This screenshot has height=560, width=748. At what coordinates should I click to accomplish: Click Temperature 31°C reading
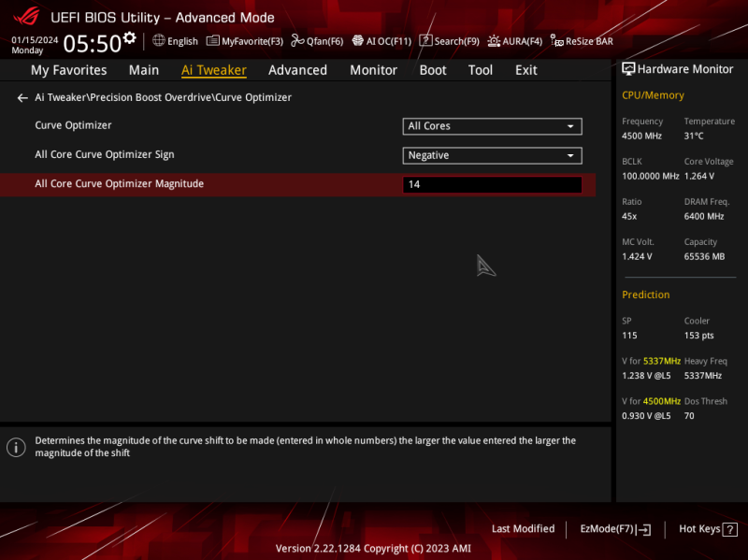click(694, 136)
